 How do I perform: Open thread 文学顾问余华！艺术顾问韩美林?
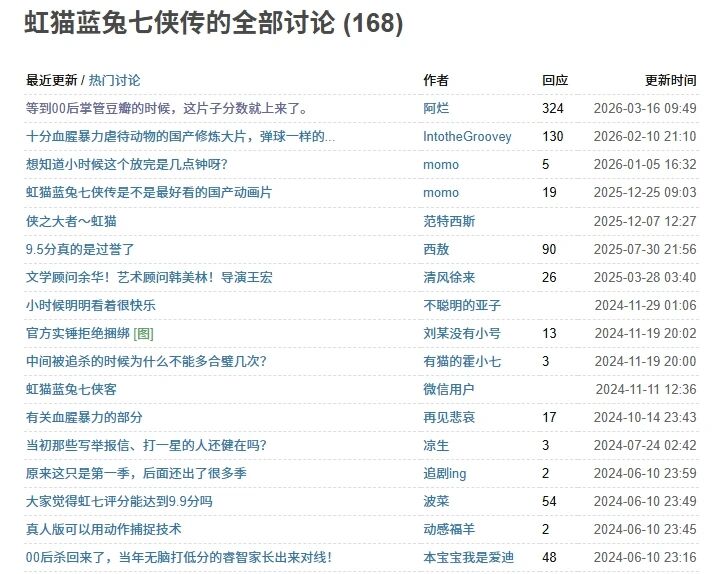(149, 277)
